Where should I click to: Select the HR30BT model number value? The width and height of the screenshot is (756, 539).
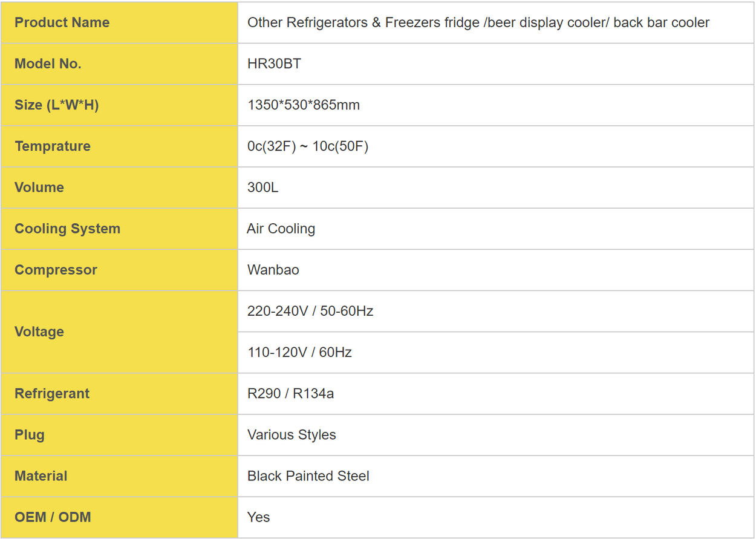(274, 64)
